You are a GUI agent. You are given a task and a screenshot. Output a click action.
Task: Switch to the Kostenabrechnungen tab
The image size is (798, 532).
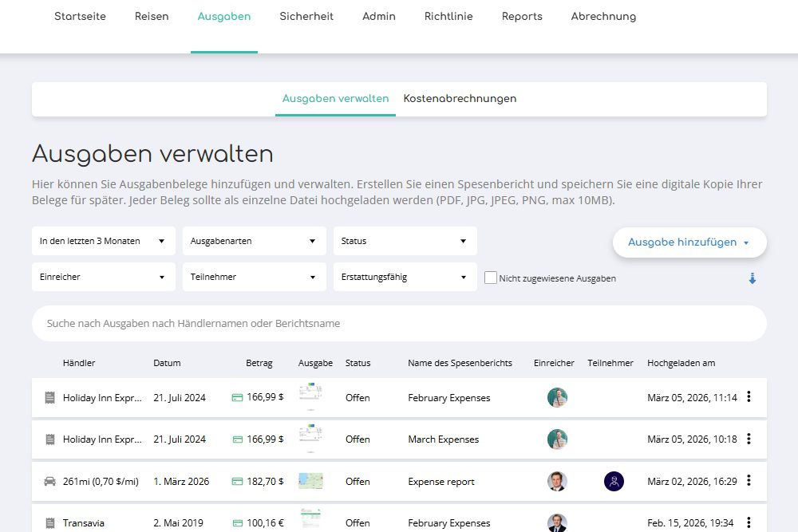coord(460,99)
